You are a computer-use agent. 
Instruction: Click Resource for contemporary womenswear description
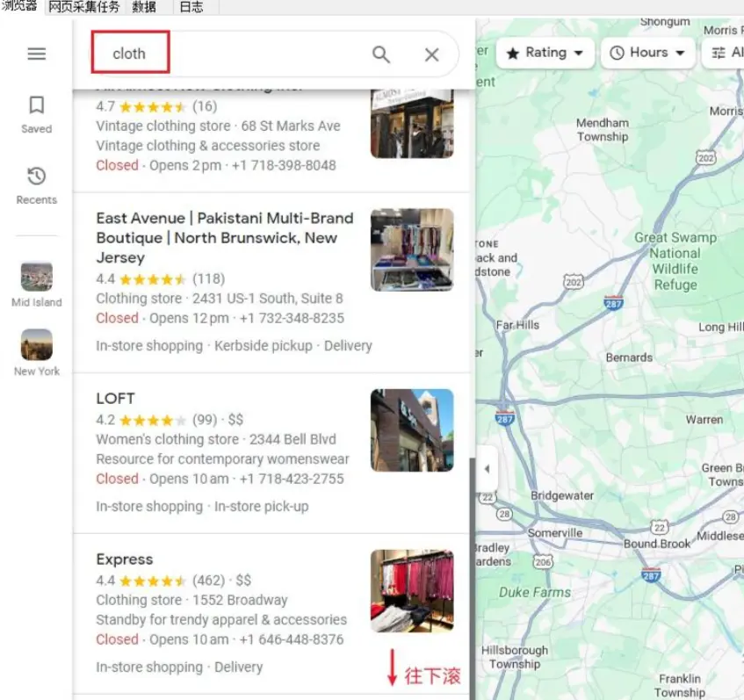(x=222, y=459)
